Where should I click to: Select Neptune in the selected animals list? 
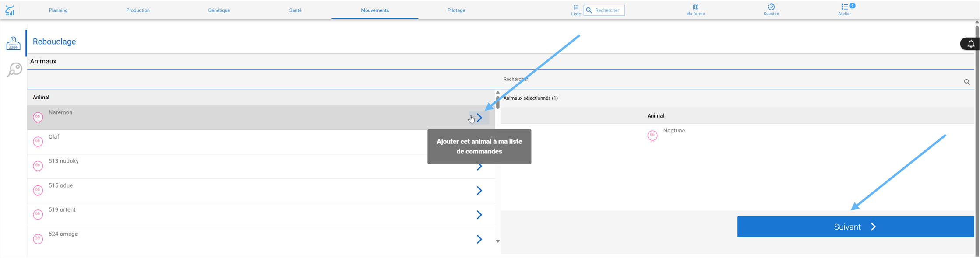click(x=674, y=131)
